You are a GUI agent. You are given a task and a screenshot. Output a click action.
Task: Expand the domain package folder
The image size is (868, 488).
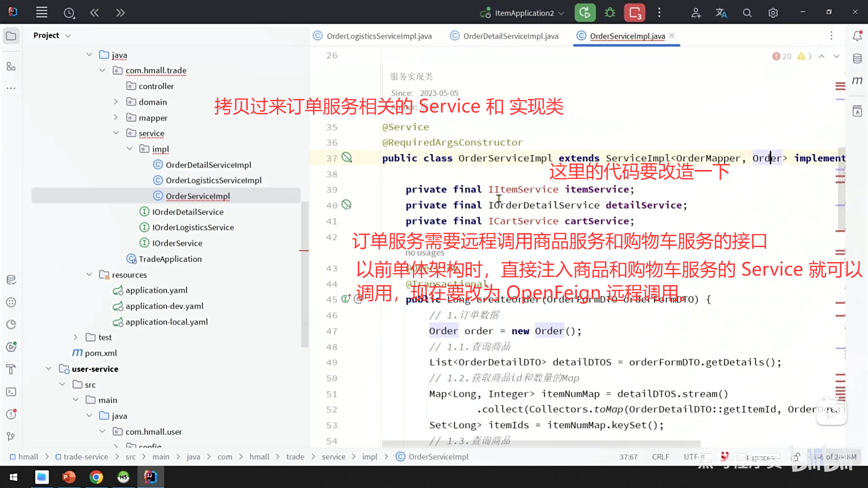click(x=116, y=102)
